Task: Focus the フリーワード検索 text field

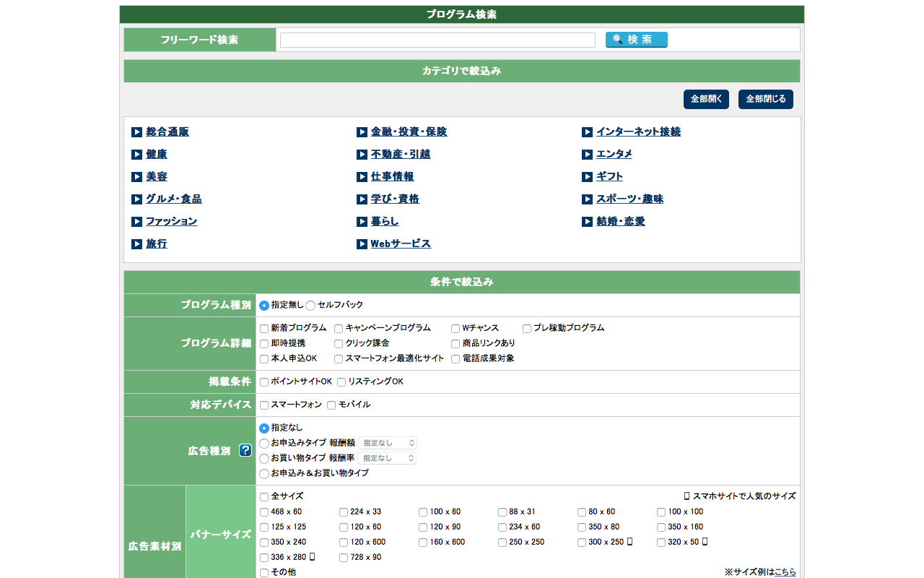Action: (437, 40)
